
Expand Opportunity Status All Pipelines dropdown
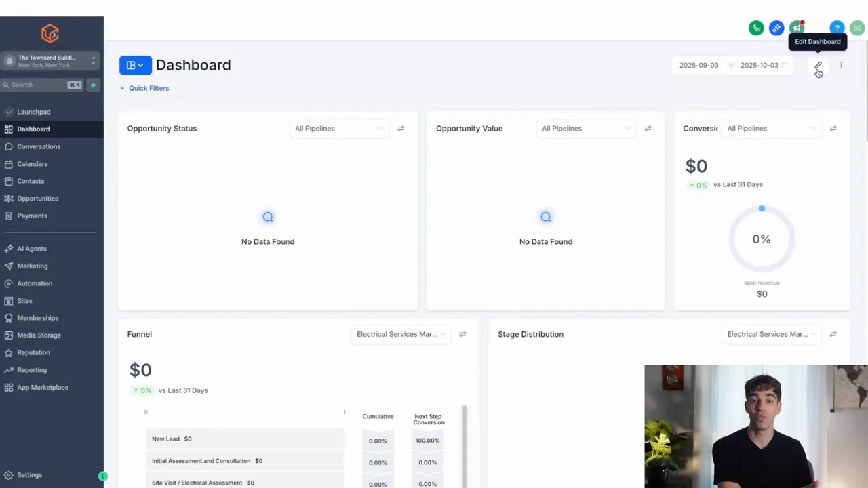339,128
